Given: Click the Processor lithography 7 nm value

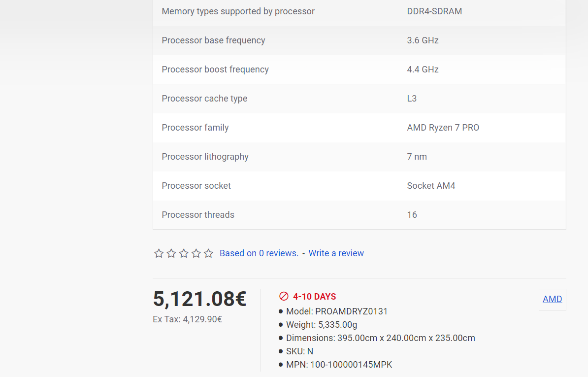Looking at the screenshot, I should [x=417, y=157].
